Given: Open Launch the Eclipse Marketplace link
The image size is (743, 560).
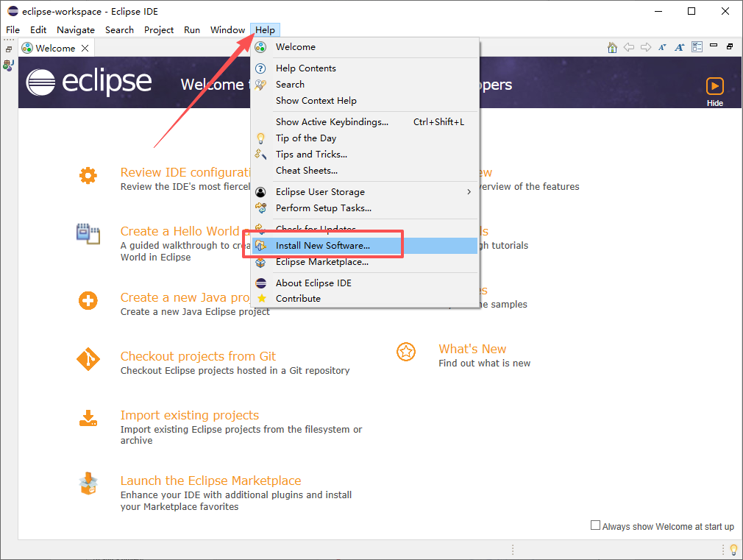Looking at the screenshot, I should 211,481.
